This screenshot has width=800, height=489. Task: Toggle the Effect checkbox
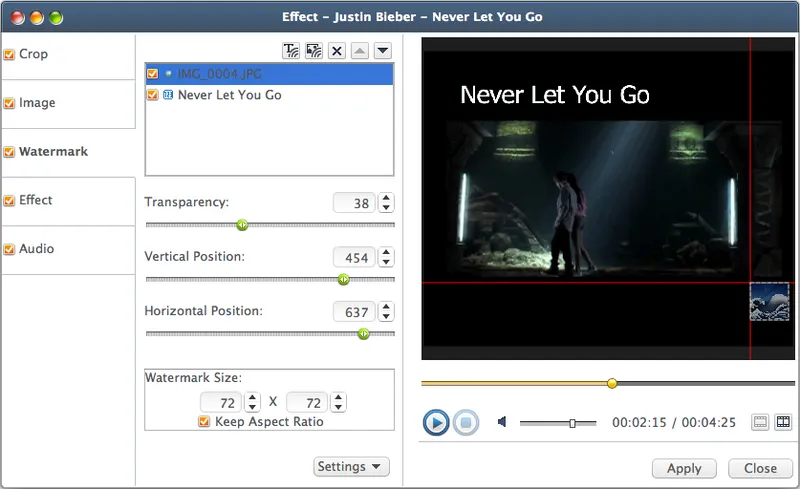[x=9, y=200]
